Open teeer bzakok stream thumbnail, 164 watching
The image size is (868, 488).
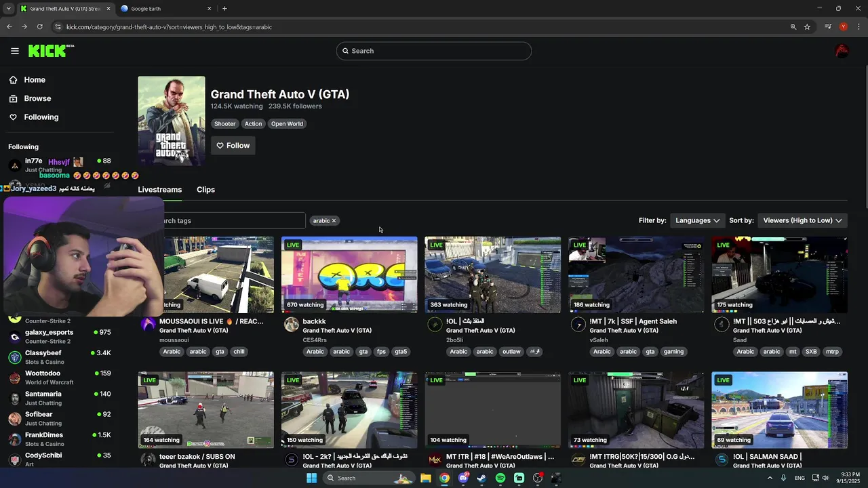[x=206, y=410]
